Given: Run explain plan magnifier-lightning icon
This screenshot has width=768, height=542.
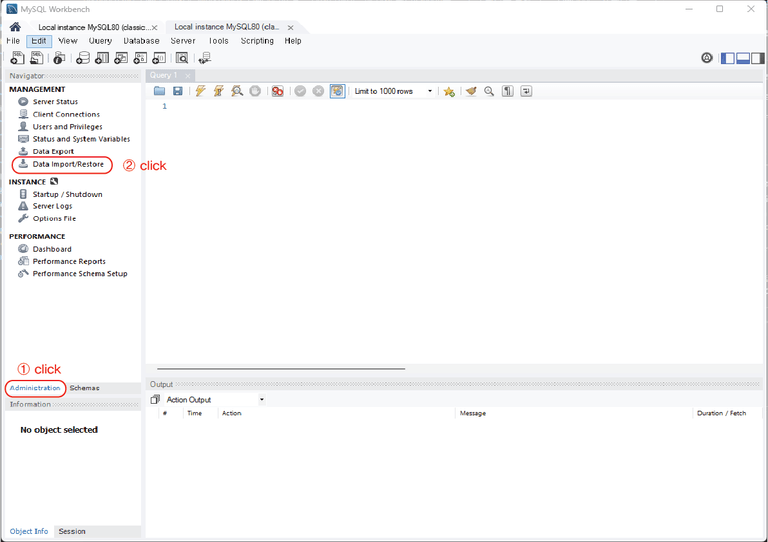Looking at the screenshot, I should [x=237, y=91].
